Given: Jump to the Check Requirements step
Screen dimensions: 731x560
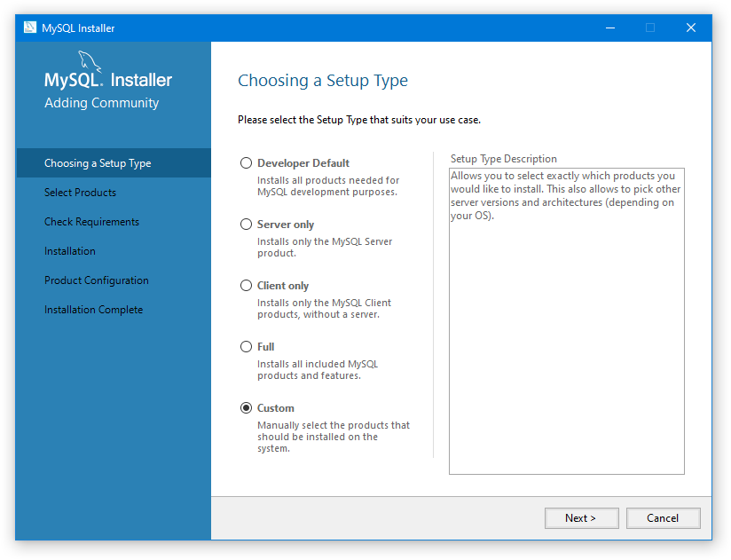Looking at the screenshot, I should pyautogui.click(x=91, y=222).
